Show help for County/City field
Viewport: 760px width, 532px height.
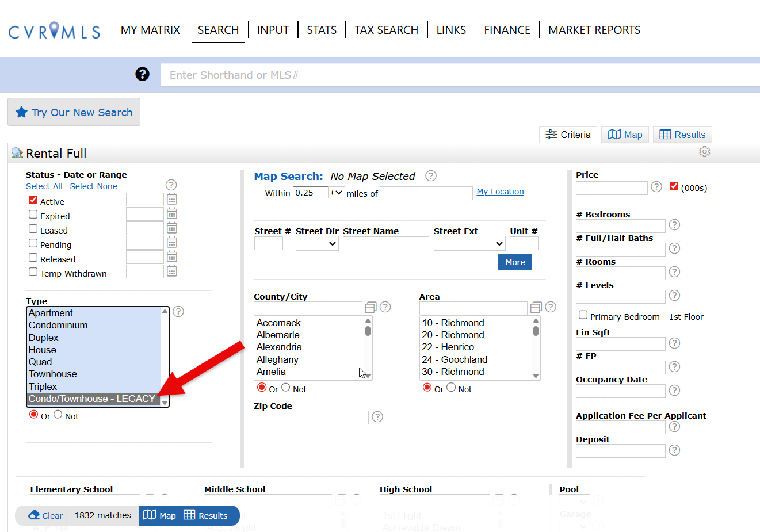coord(385,307)
